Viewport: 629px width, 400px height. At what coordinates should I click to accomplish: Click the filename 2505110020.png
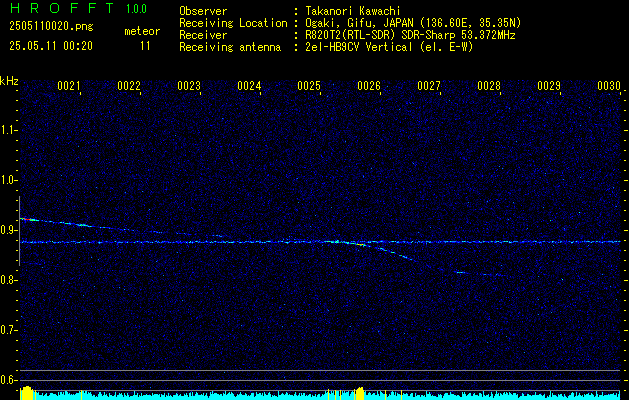click(x=51, y=26)
